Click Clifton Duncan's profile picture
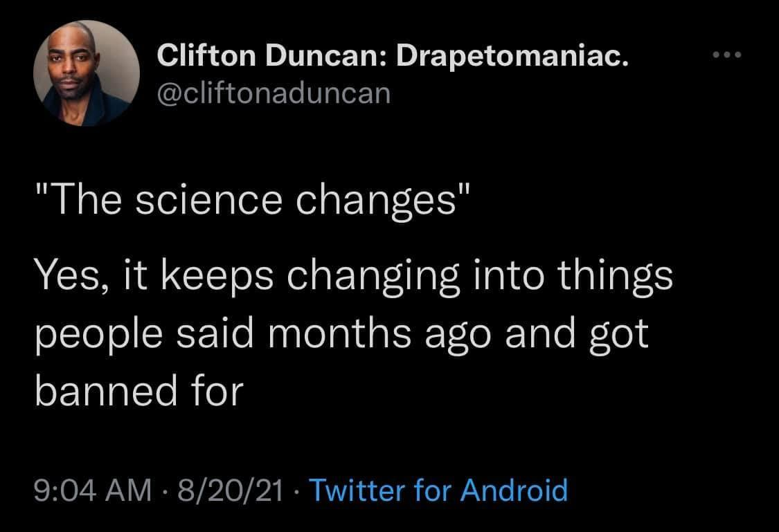 pyautogui.click(x=86, y=73)
